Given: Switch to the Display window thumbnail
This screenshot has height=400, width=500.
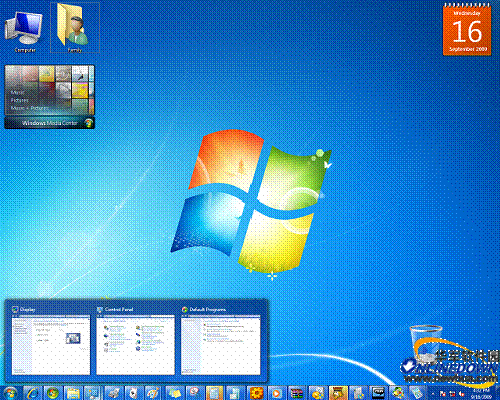Looking at the screenshot, I should pos(51,345).
